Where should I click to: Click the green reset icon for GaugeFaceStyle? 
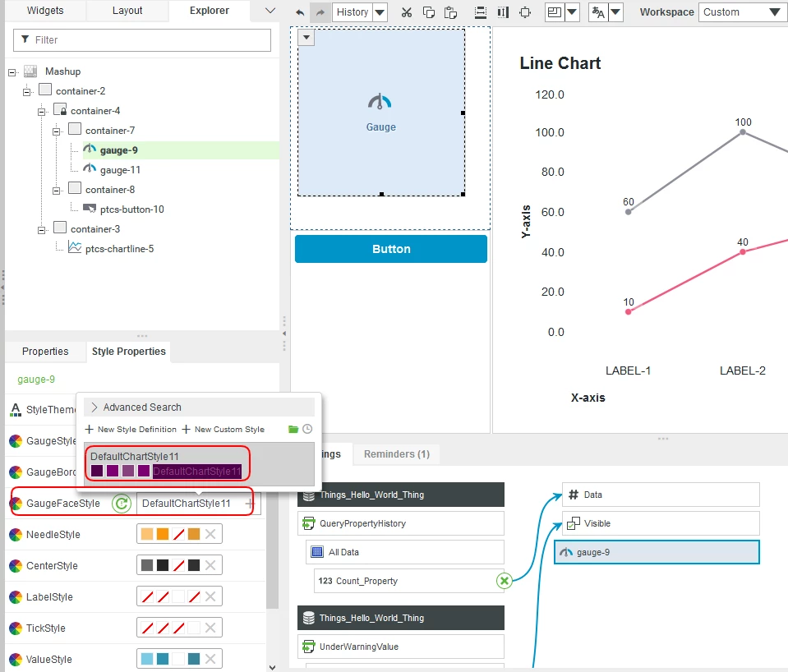click(x=122, y=503)
